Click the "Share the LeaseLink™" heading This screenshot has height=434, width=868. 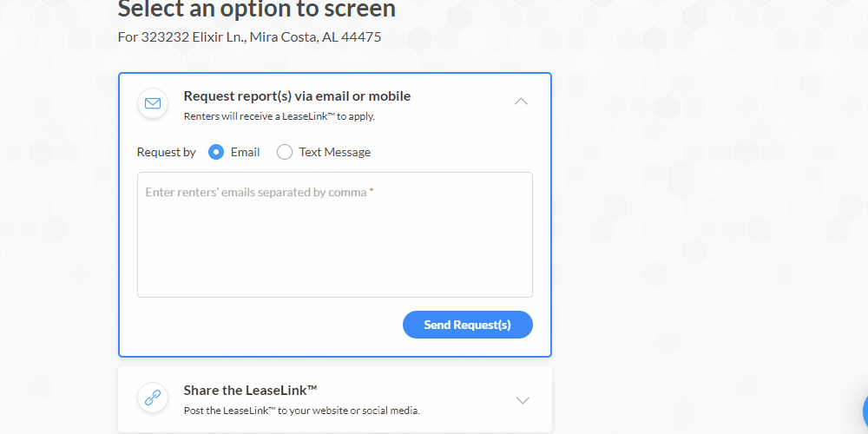[250, 391]
